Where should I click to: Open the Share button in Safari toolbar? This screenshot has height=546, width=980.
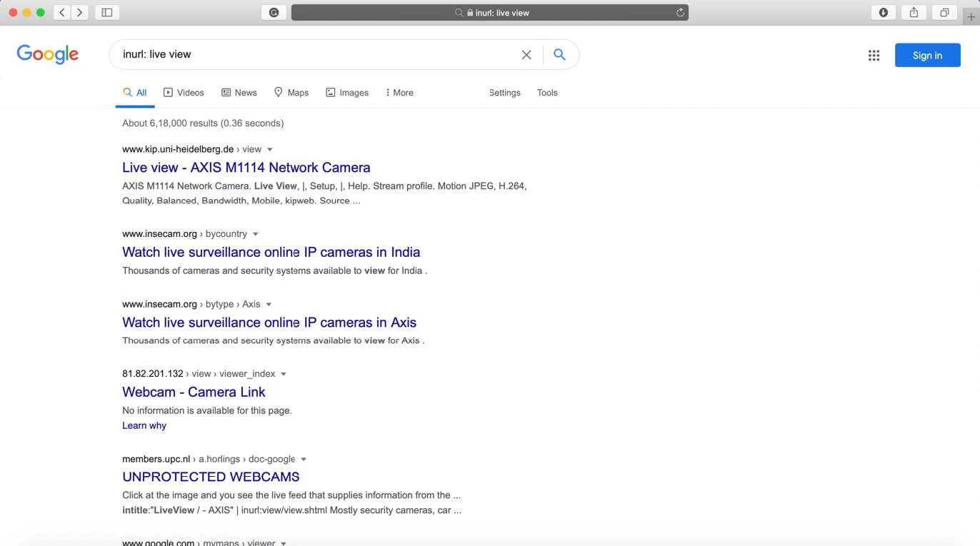914,12
